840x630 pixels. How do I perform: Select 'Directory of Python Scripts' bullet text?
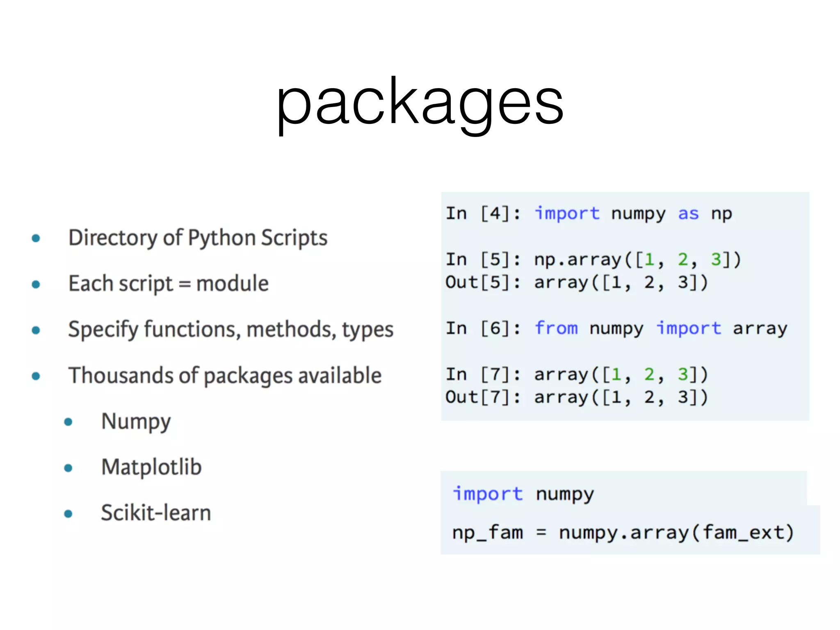click(198, 238)
